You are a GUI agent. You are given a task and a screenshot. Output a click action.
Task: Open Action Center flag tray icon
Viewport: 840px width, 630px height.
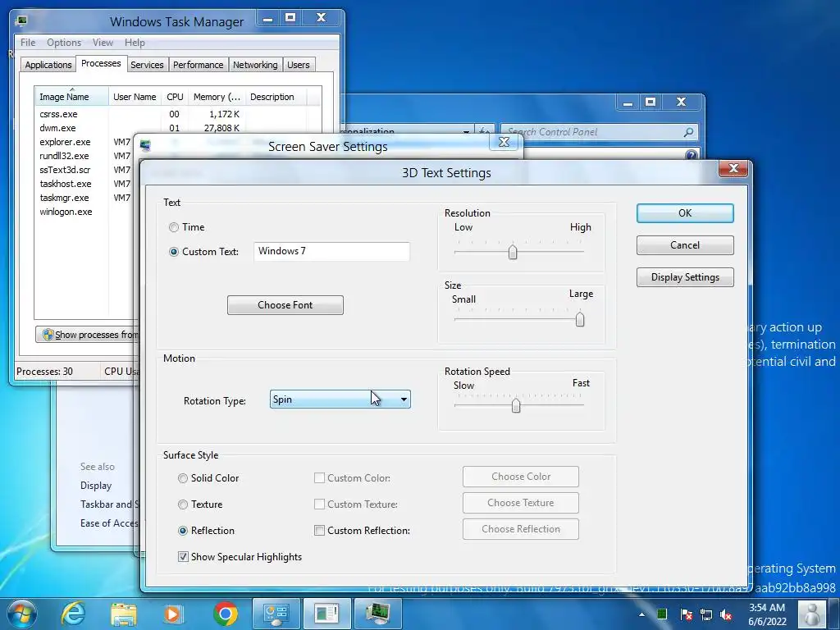point(686,614)
